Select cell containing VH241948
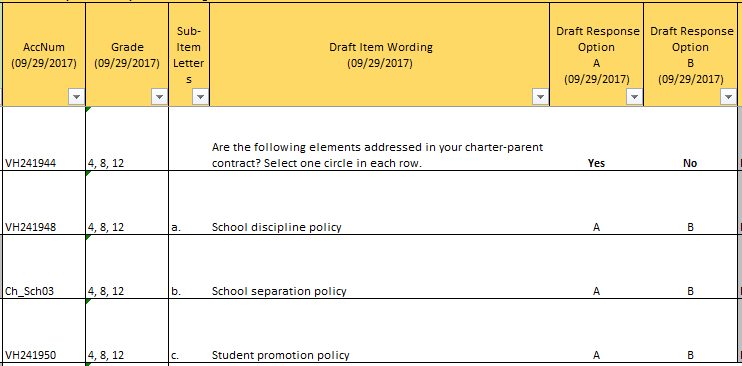Viewport: 742px width, 366px height. coord(44,203)
